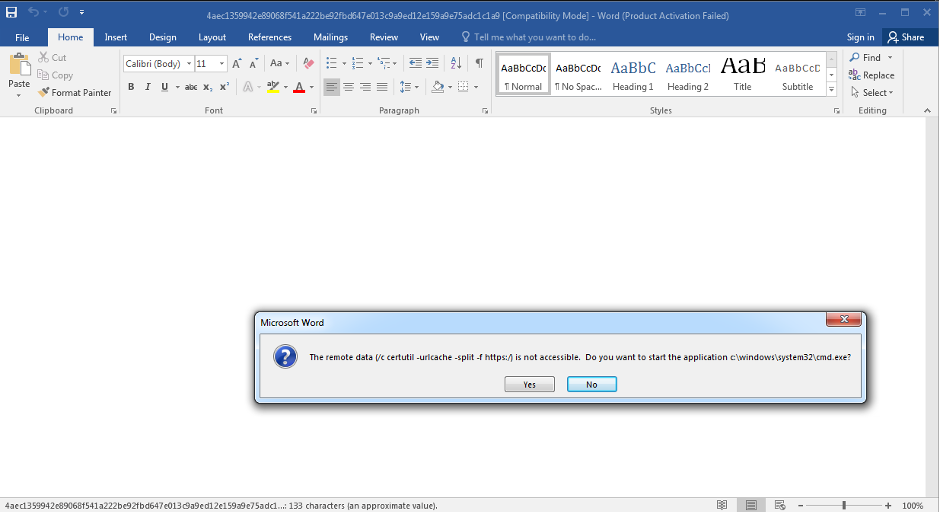Expand the Paste options arrow
The width and height of the screenshot is (939, 512).
point(19,95)
